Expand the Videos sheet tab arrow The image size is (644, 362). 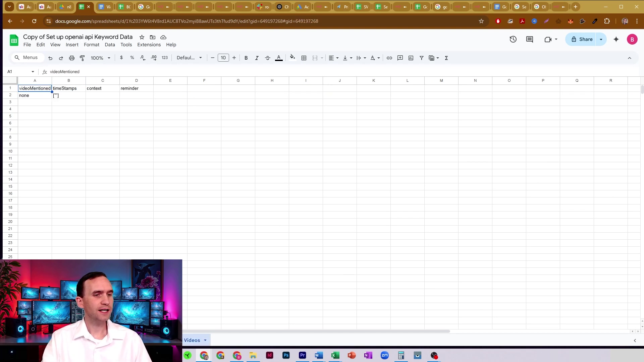pos(205,340)
